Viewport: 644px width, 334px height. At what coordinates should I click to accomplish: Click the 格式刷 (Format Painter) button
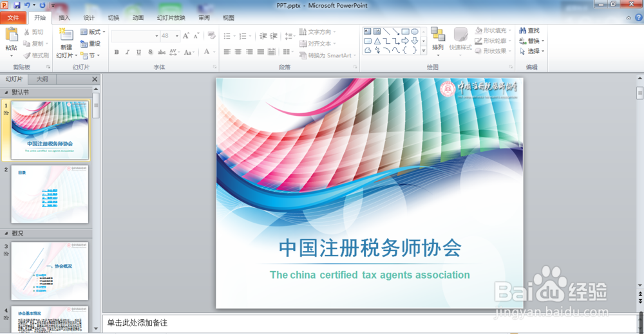(36, 55)
